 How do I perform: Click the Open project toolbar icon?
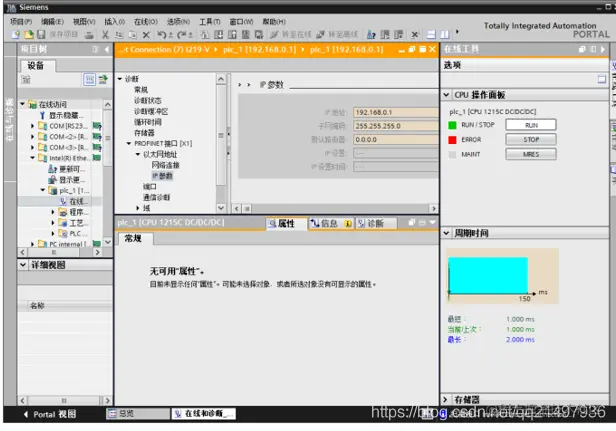pos(29,35)
